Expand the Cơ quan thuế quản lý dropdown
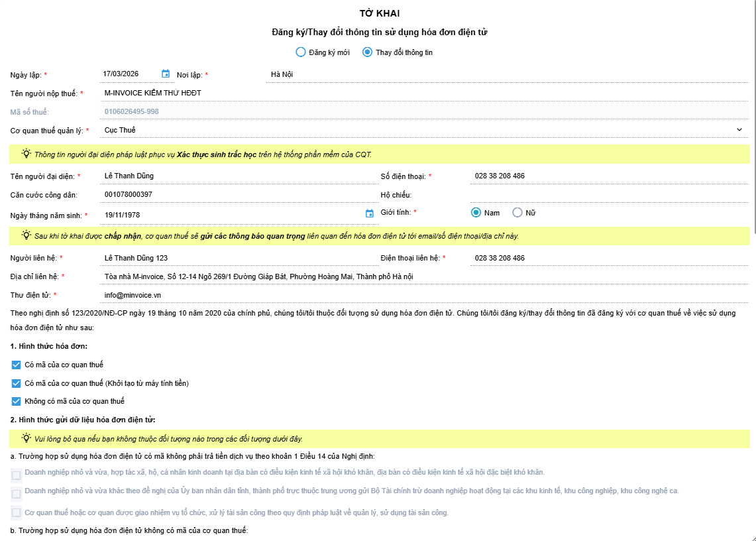This screenshot has width=756, height=541. click(x=739, y=130)
